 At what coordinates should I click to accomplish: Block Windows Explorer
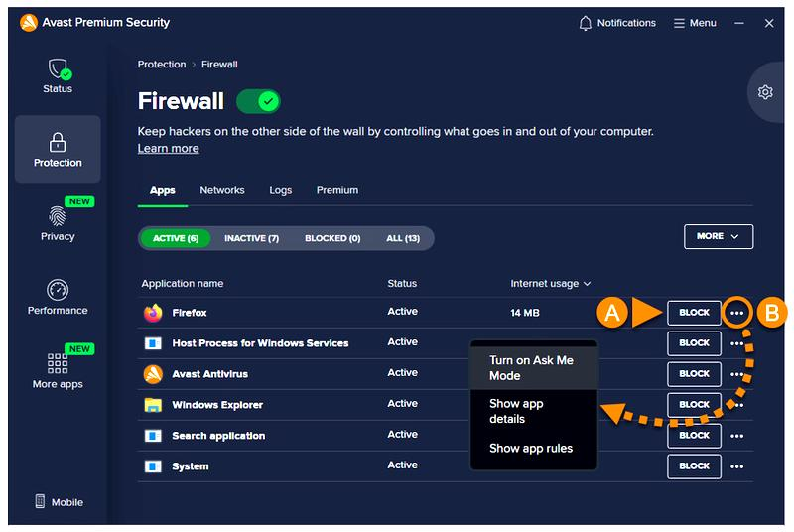click(694, 404)
